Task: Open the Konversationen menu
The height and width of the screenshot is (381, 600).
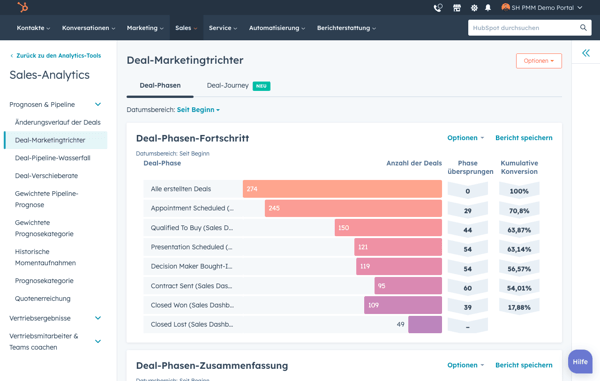Action: point(88,28)
